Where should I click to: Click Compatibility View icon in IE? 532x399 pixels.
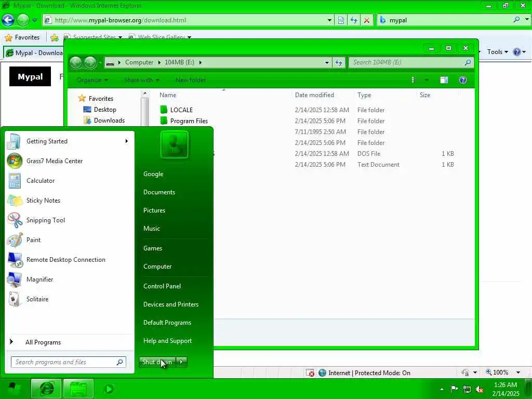[x=341, y=20]
